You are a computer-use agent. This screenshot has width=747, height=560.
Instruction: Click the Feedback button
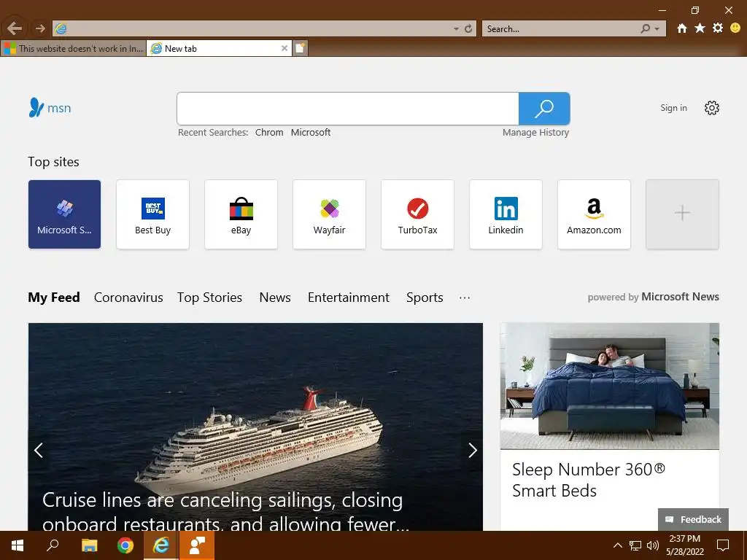(x=693, y=519)
